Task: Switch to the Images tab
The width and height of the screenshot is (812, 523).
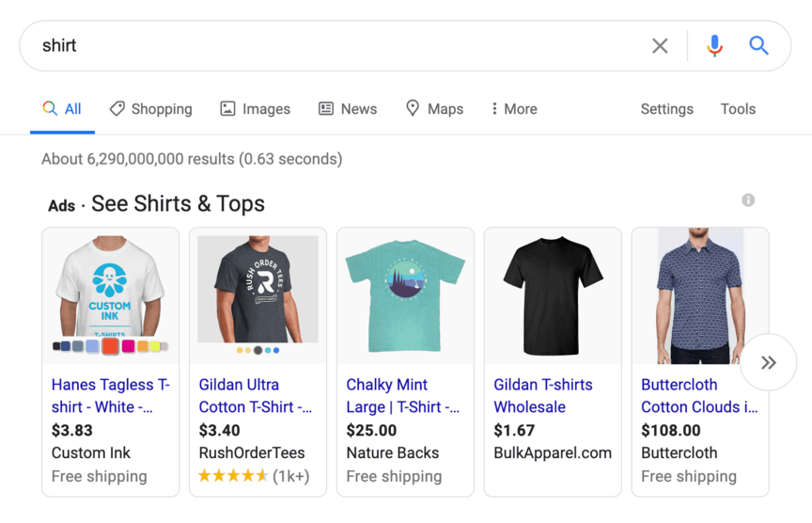Action: coord(256,109)
